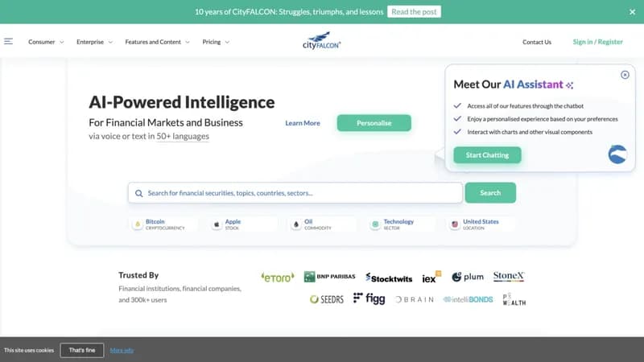Select the Apple stock chip
The height and width of the screenshot is (362, 644).
coord(242,224)
